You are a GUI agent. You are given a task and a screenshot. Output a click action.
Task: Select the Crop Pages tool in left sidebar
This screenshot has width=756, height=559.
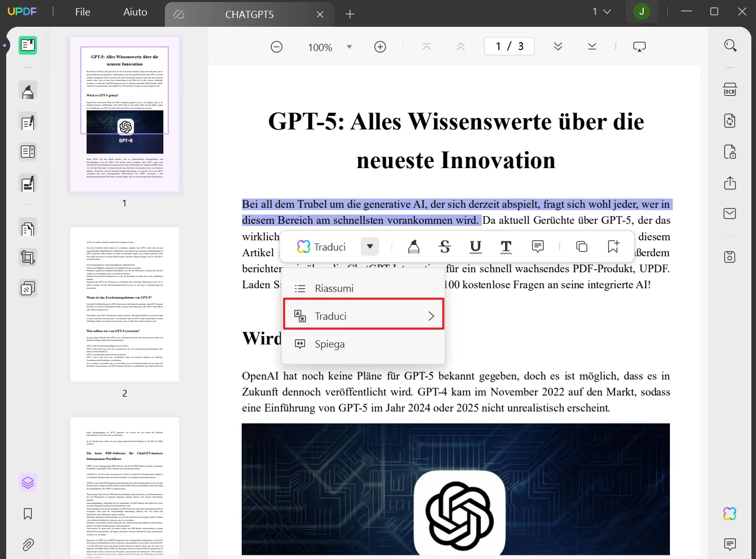(28, 257)
